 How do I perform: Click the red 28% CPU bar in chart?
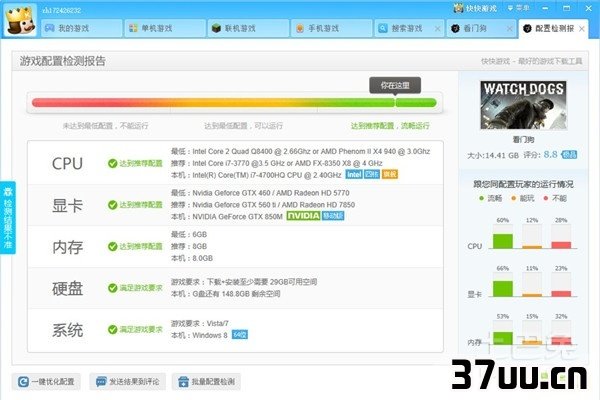click(x=561, y=245)
